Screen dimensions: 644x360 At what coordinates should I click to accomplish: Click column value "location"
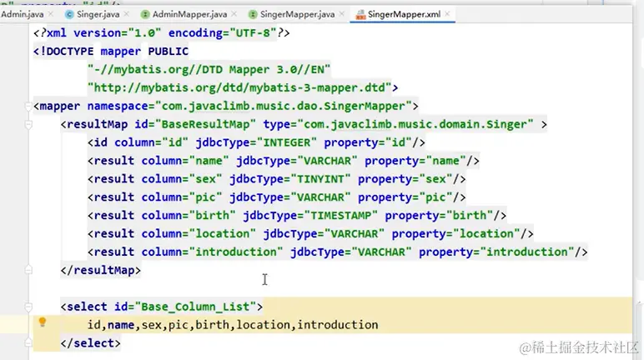222,233
